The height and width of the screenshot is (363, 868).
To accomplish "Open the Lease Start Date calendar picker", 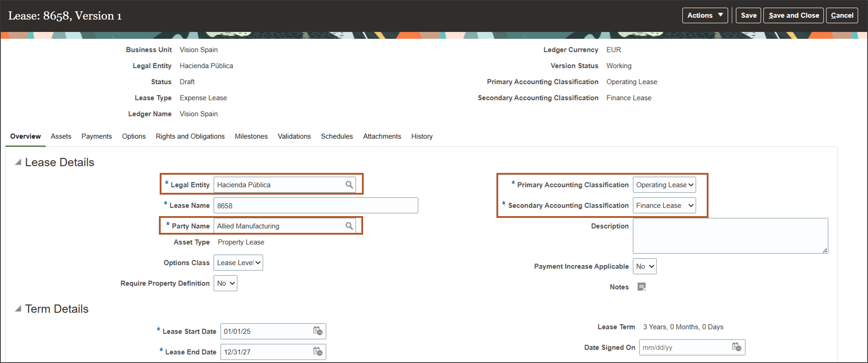I will click(x=317, y=331).
